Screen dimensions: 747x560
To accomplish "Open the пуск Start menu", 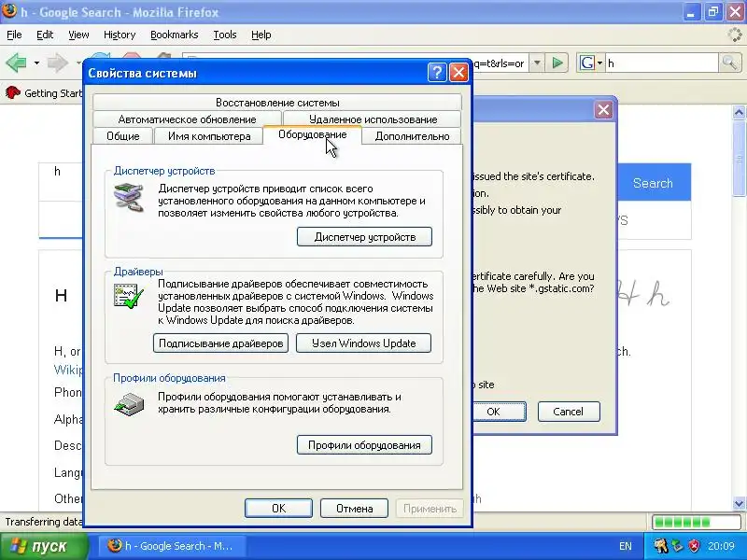I will 44,546.
